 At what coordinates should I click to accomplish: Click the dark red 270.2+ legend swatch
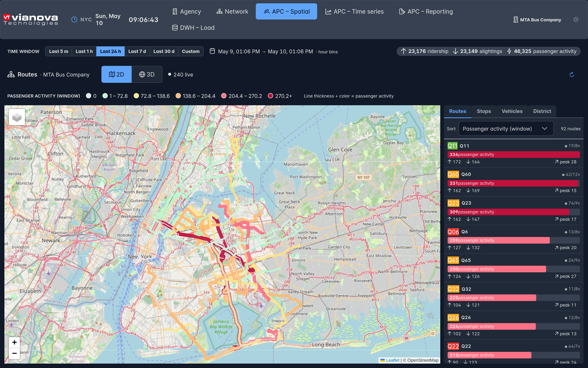(x=270, y=96)
